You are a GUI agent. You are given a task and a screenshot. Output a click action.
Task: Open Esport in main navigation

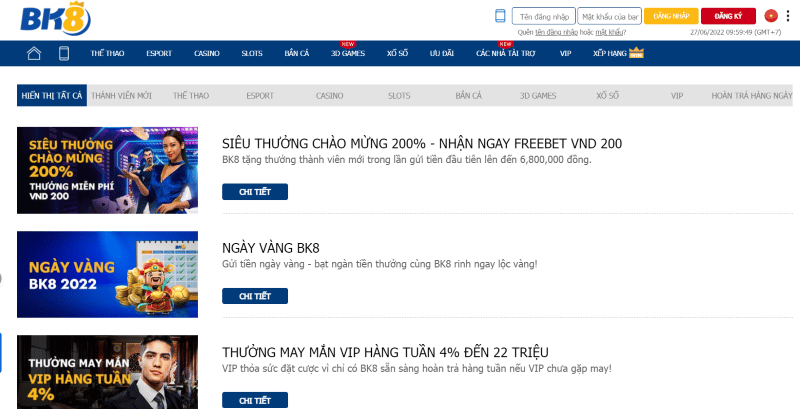tap(159, 53)
